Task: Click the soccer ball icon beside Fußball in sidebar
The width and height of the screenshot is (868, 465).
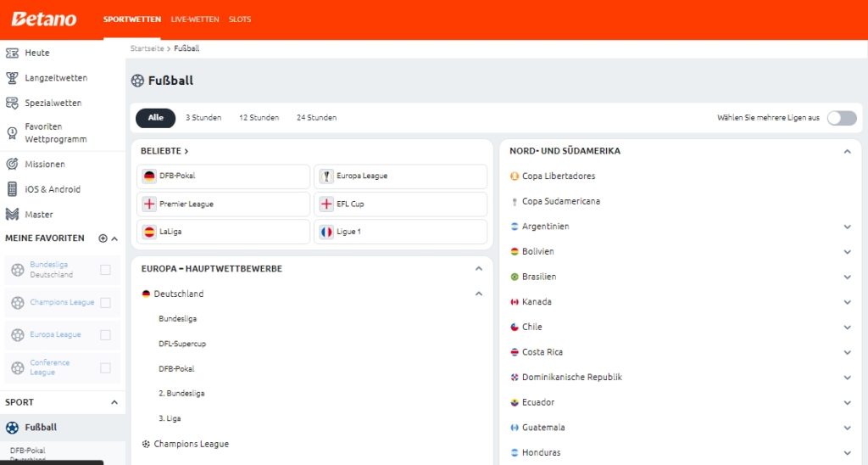Action: point(12,428)
